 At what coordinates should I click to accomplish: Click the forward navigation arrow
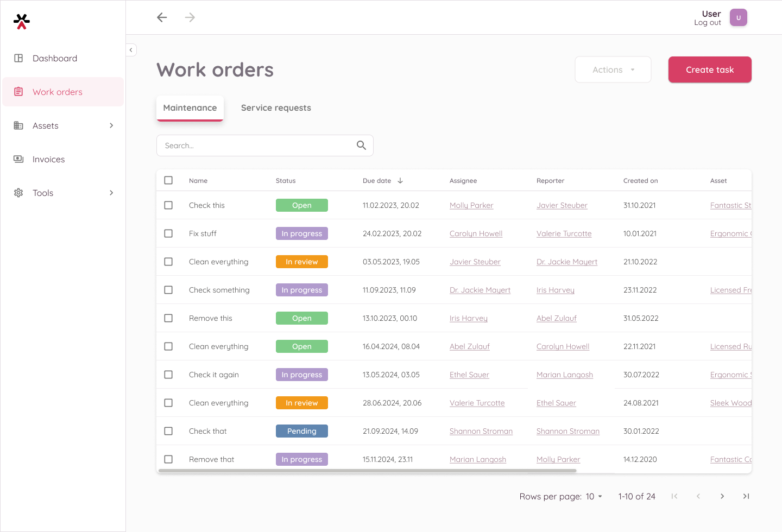190,17
